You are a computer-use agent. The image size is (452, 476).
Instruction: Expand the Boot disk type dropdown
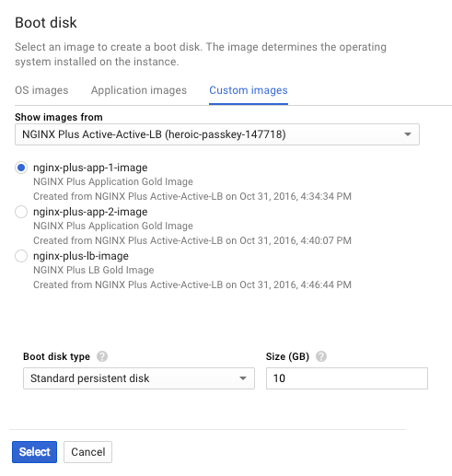pos(139,378)
